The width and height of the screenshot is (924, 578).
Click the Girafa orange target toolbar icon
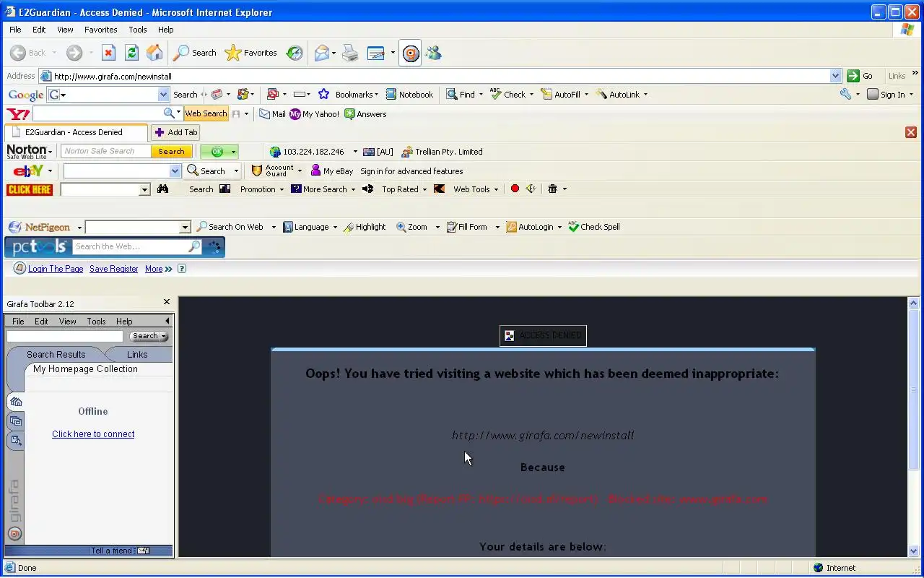411,53
